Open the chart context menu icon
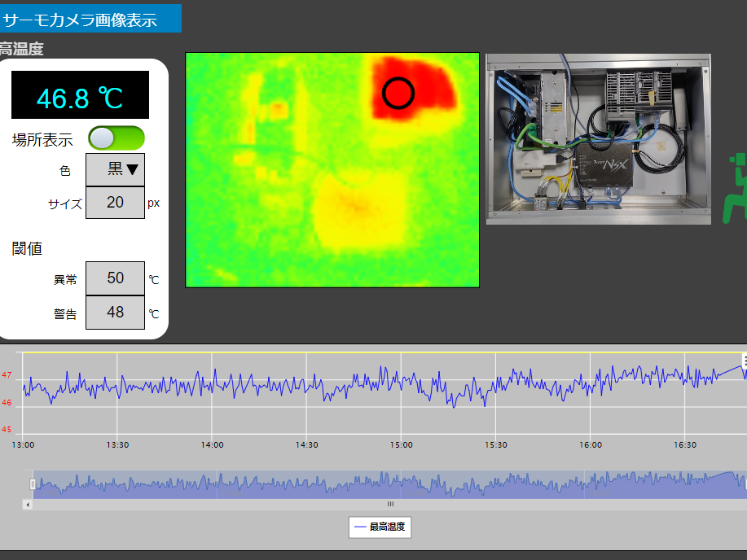 (x=745, y=359)
